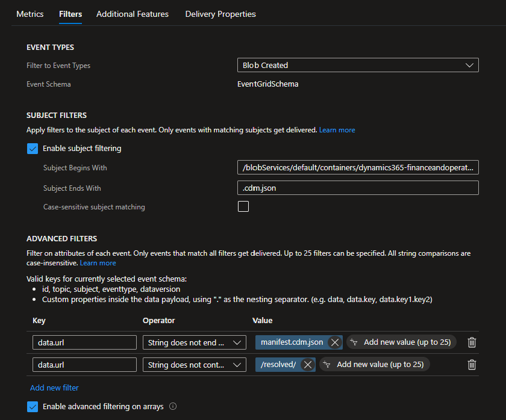Delete the first data.url filter row

pyautogui.click(x=472, y=342)
